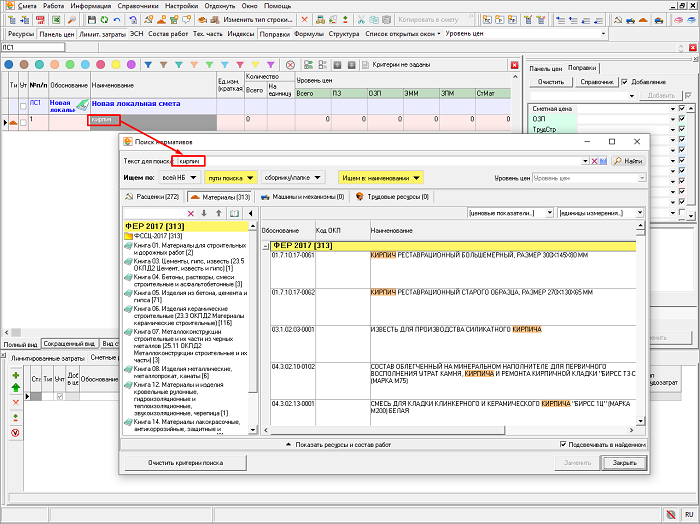700x524 pixels.
Task: Open the 'всей НБ' search scope dropdown
Action: [179, 178]
